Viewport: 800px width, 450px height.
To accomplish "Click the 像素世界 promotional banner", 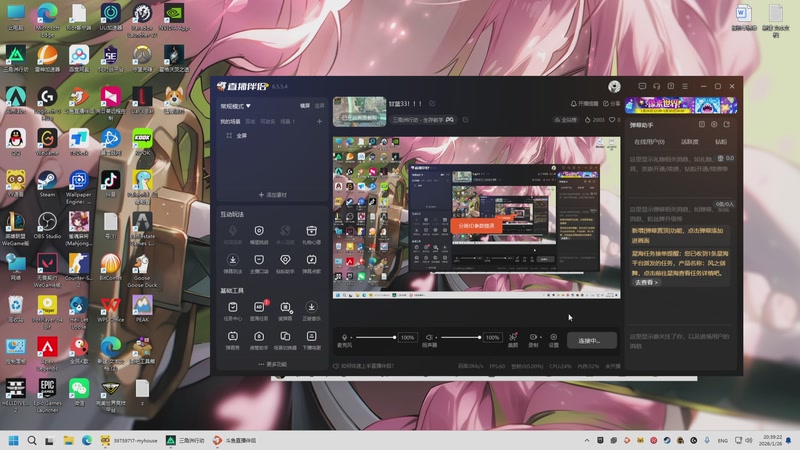I will (x=681, y=106).
